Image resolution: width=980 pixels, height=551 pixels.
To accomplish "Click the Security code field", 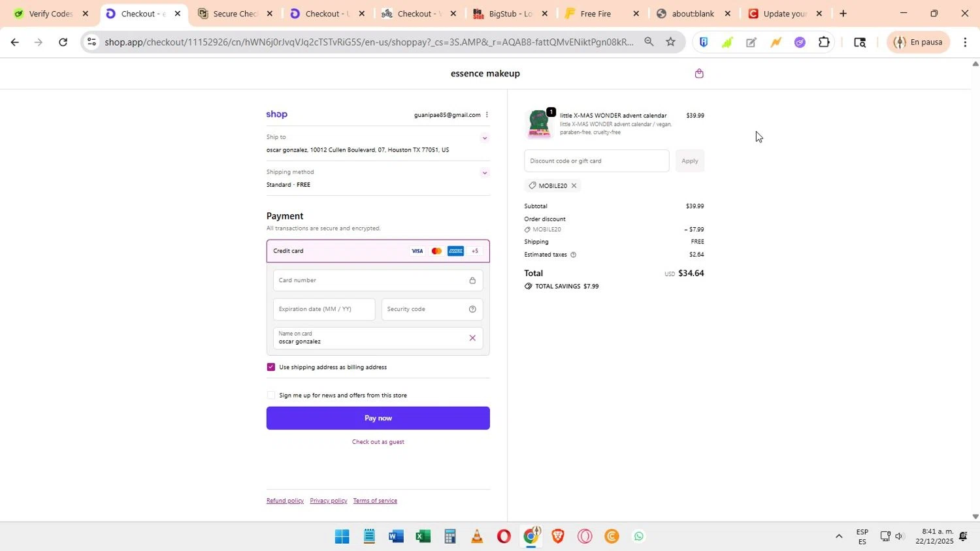I will [x=432, y=309].
